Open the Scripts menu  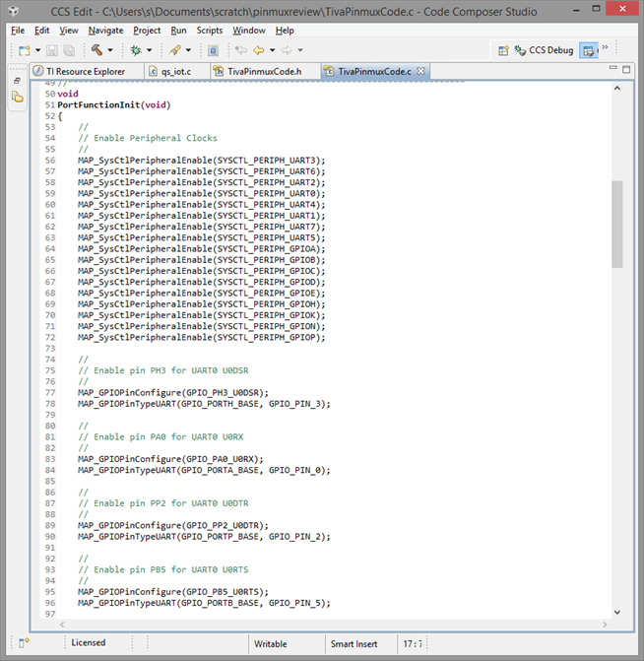[x=209, y=31]
